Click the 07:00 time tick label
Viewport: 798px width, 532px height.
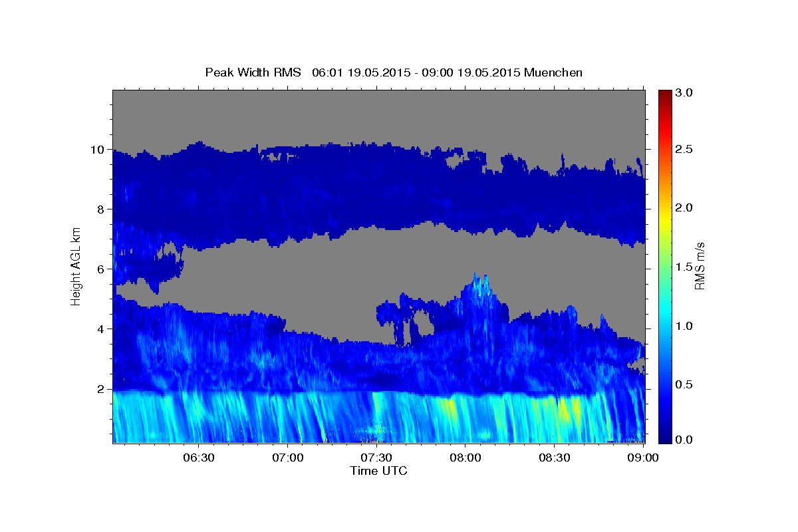click(x=288, y=458)
